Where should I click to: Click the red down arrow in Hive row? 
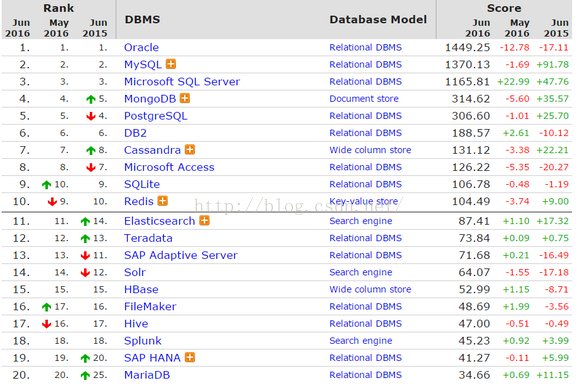46,324
